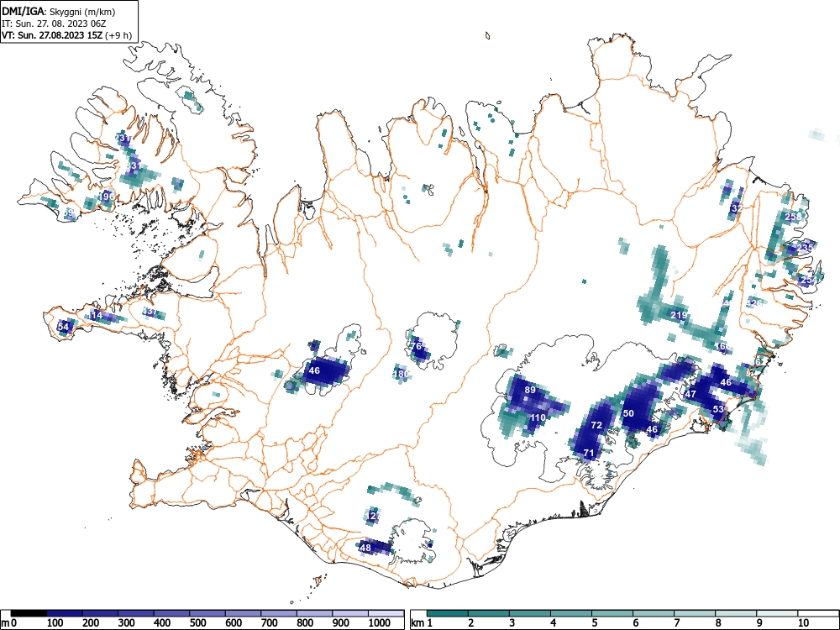The height and width of the screenshot is (630, 840).
Task: Click the 2 tick on the km legend
Action: pyautogui.click(x=471, y=623)
